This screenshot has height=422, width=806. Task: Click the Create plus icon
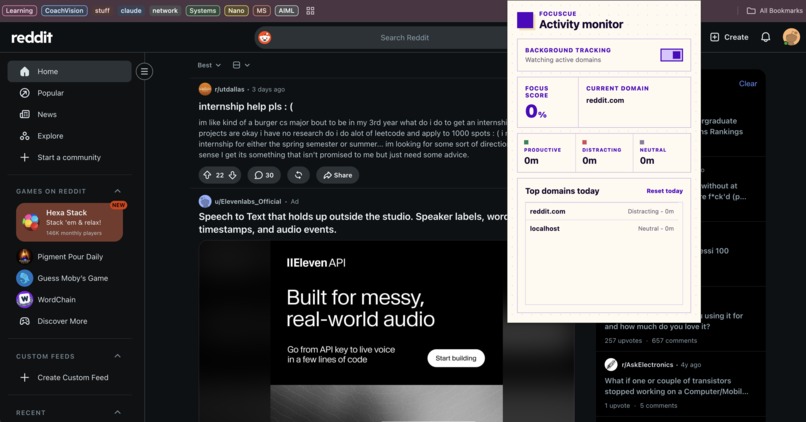coord(715,37)
